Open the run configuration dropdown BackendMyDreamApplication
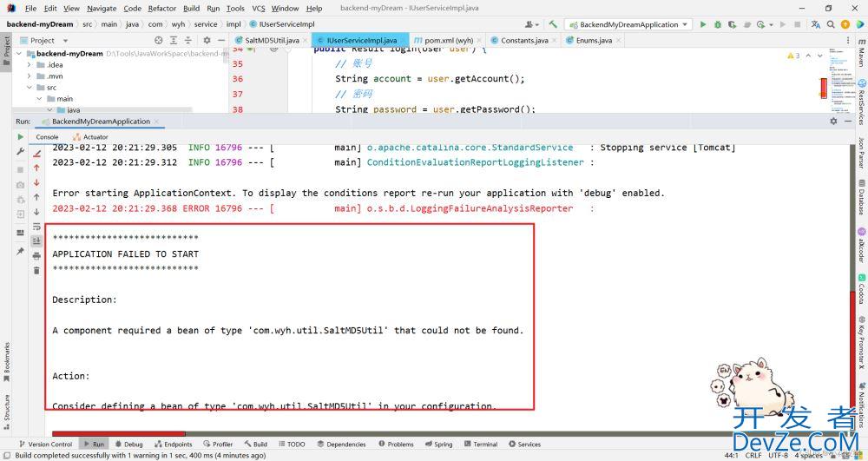868x461 pixels. pos(628,24)
